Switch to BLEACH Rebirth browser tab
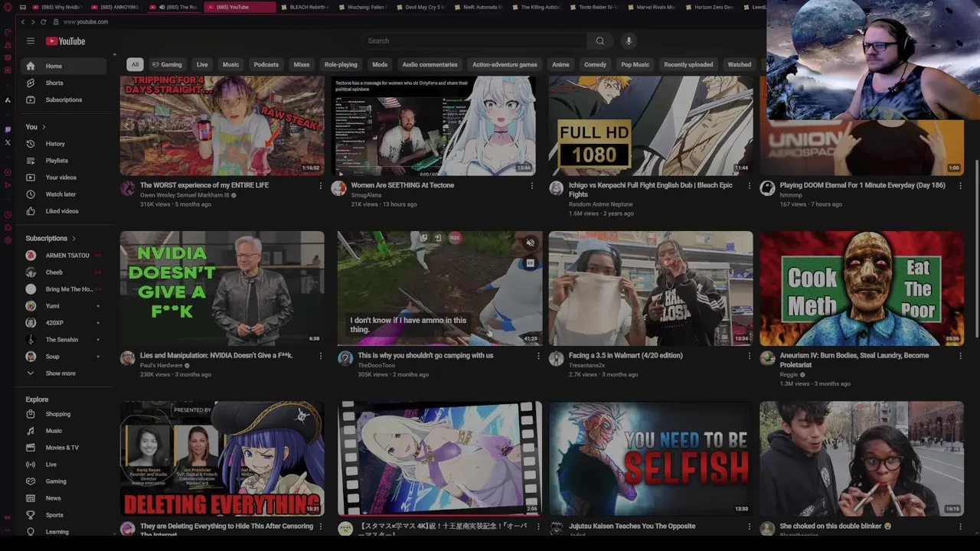980x551 pixels. (306, 7)
